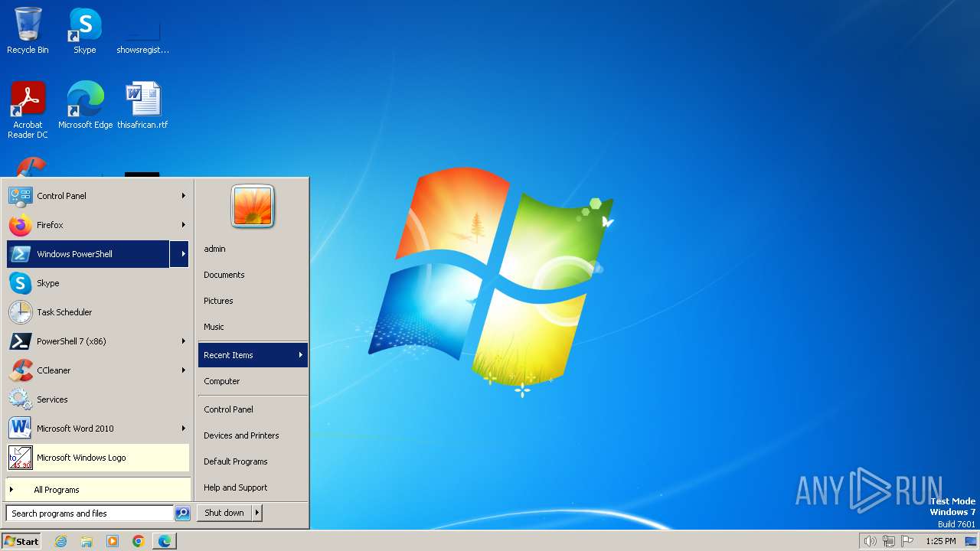Click Show desktop button in tray corner
980x551 pixels.
(x=971, y=541)
